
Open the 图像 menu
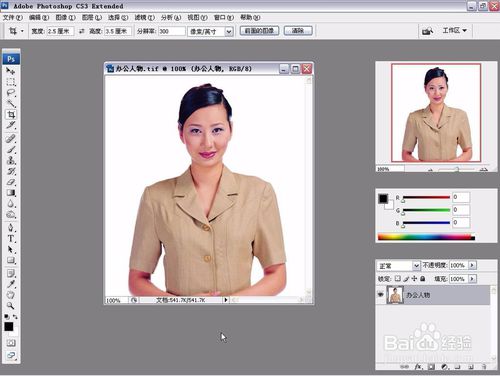(x=65, y=17)
